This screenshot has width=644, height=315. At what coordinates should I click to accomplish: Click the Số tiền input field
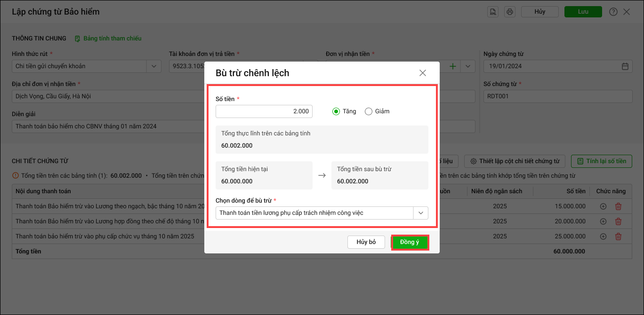point(264,111)
